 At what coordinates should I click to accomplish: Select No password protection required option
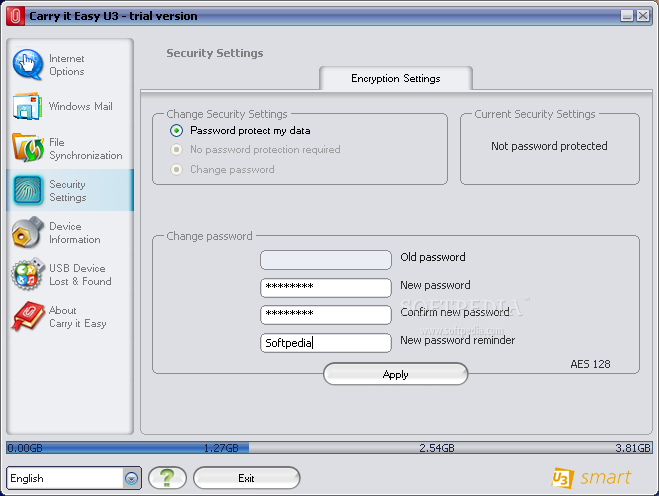177,150
